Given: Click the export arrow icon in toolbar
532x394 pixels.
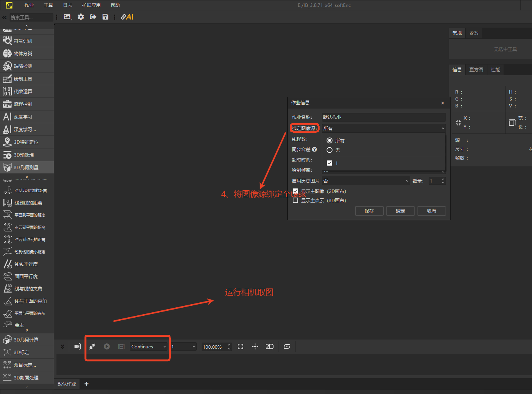Looking at the screenshot, I should point(93,17).
